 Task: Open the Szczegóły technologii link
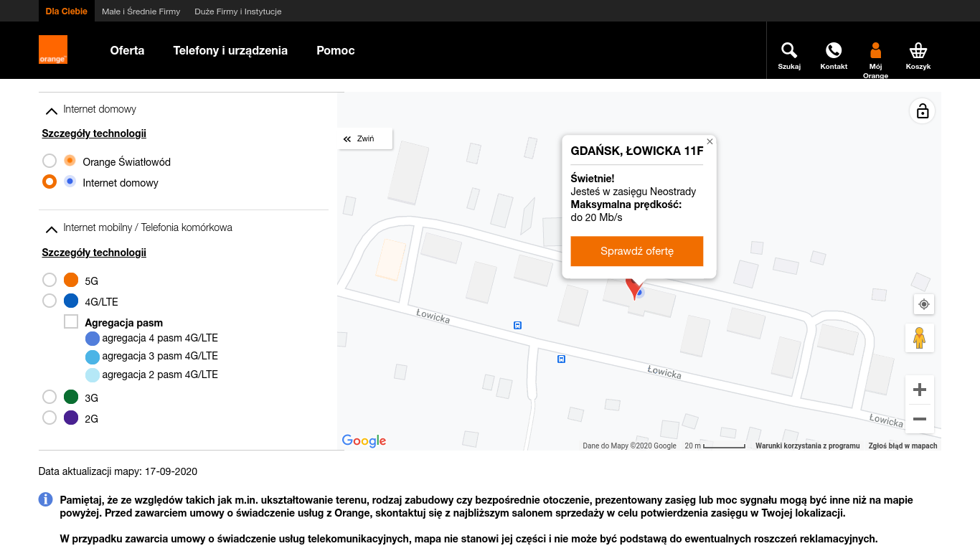pos(94,133)
